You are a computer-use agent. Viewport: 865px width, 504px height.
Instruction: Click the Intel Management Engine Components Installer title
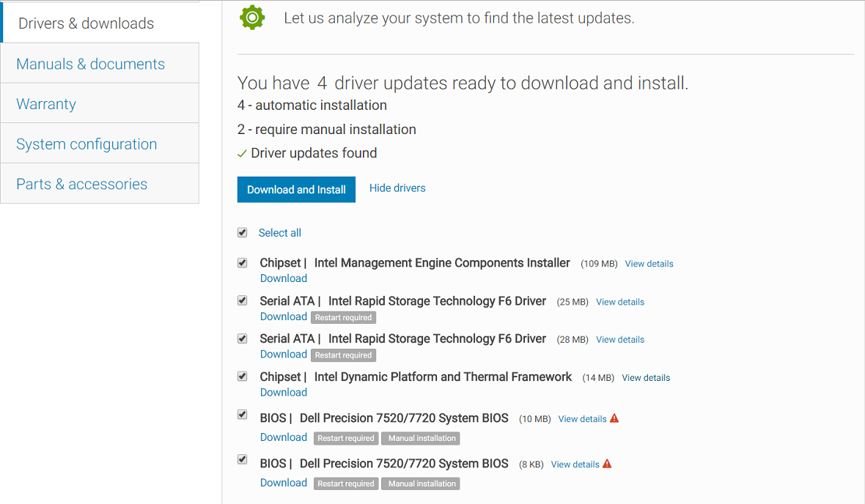442,263
